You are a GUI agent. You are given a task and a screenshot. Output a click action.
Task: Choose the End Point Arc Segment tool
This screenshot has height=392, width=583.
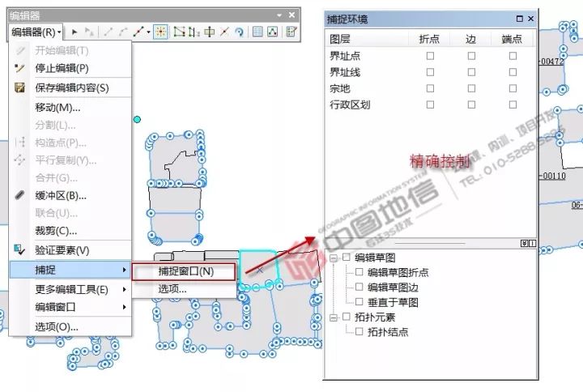tap(123, 32)
